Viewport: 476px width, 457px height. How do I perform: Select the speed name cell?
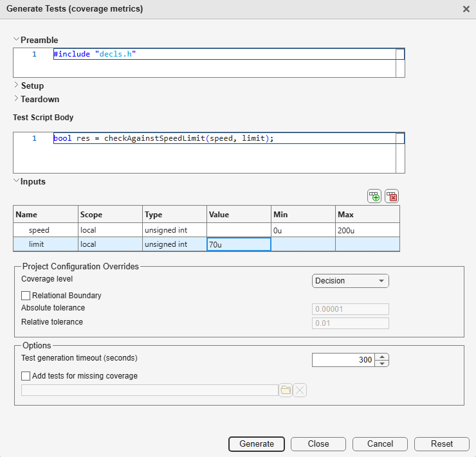(x=46, y=230)
